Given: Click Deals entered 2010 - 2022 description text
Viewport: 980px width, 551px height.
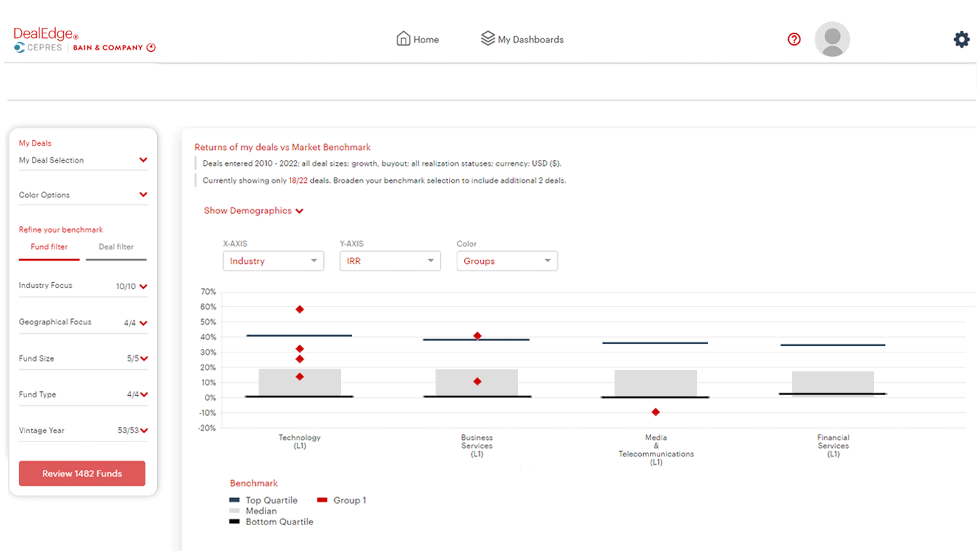Looking at the screenshot, I should 382,164.
